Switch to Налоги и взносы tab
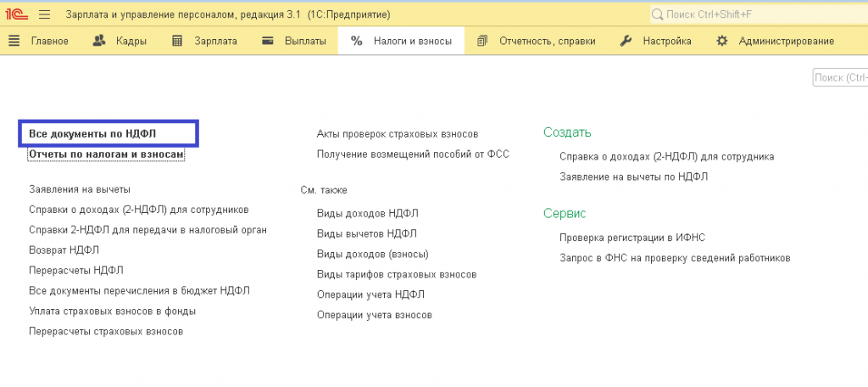The image size is (868, 387). click(412, 41)
